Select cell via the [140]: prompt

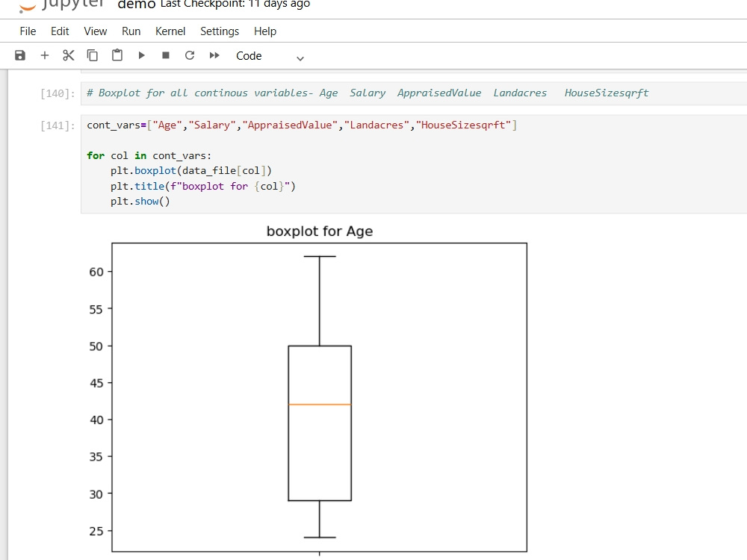pyautogui.click(x=58, y=93)
